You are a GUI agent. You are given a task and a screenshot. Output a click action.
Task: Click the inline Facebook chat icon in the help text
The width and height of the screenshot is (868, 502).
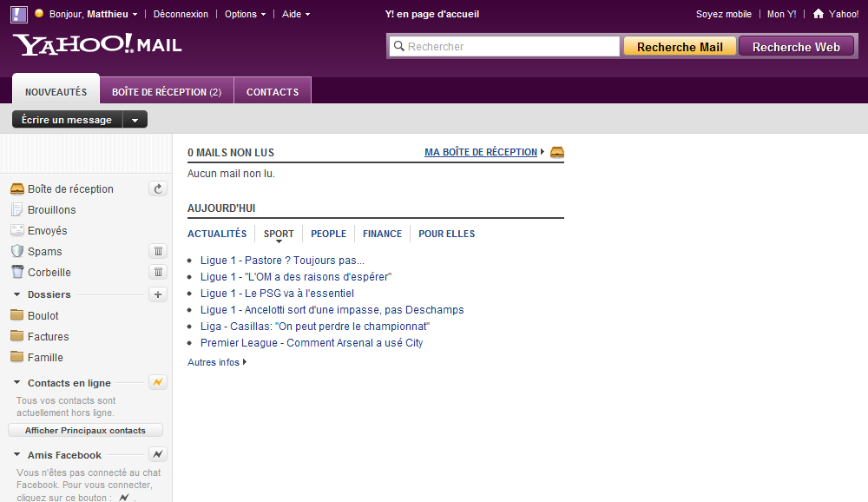(x=124, y=497)
